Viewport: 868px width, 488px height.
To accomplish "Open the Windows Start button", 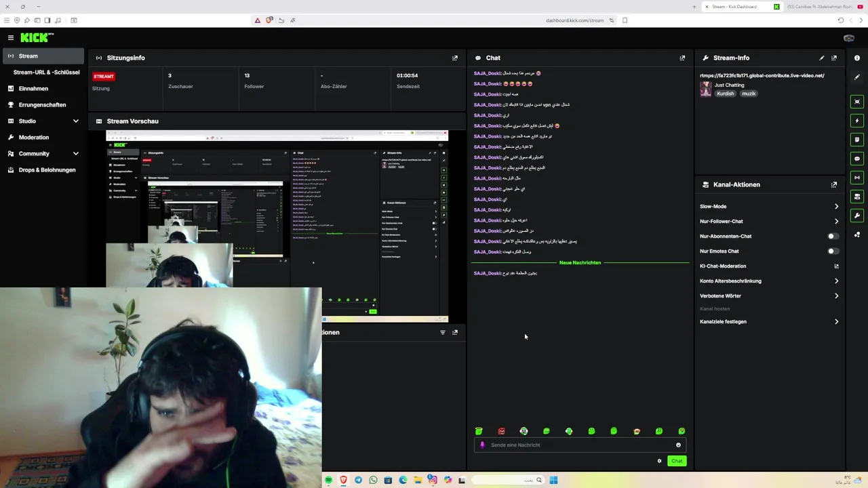I will point(553,481).
